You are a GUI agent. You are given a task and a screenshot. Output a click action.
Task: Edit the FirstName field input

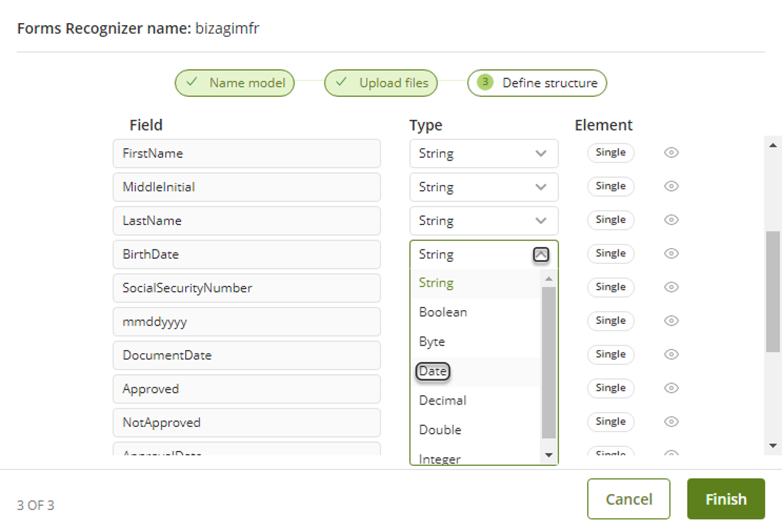[x=246, y=154]
